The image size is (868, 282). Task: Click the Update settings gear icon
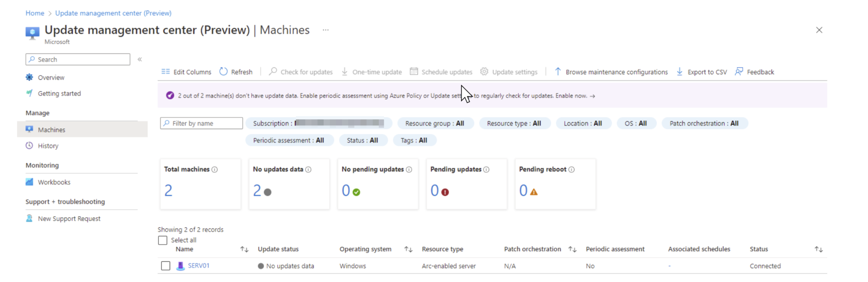(x=484, y=71)
